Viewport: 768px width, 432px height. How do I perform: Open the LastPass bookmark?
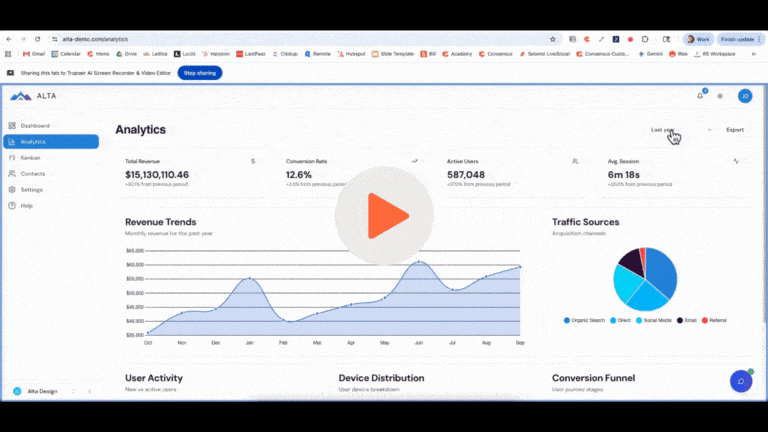[251, 54]
